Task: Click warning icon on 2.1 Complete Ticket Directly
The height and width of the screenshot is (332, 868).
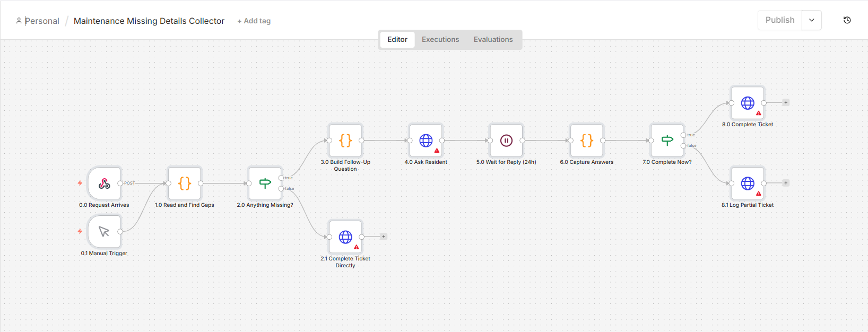Action: click(357, 247)
